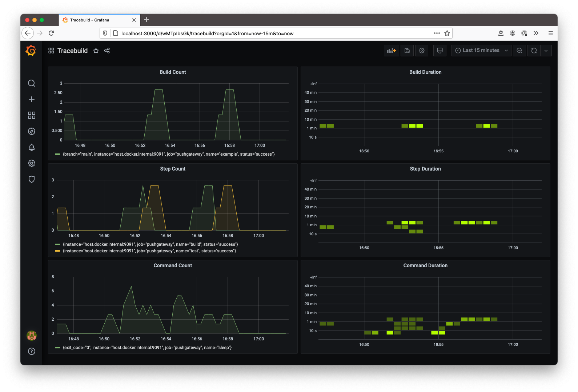Click the Tracebuild dashboard title

pos(72,51)
